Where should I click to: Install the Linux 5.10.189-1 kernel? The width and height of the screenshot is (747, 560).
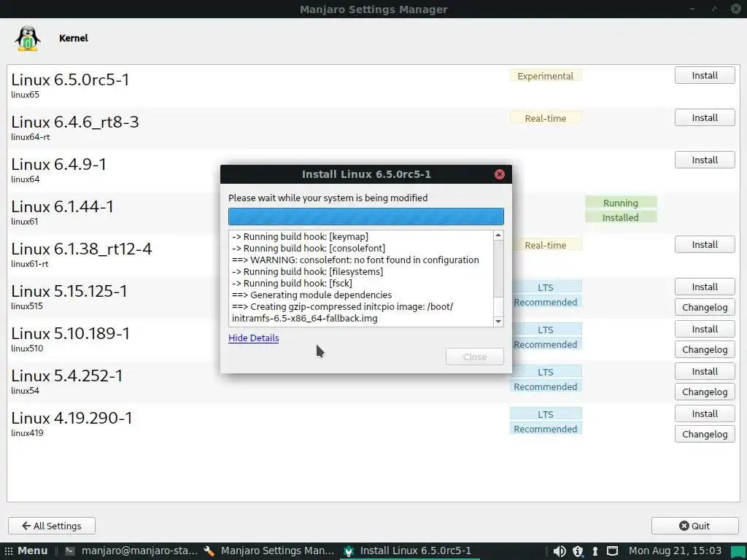coord(705,330)
